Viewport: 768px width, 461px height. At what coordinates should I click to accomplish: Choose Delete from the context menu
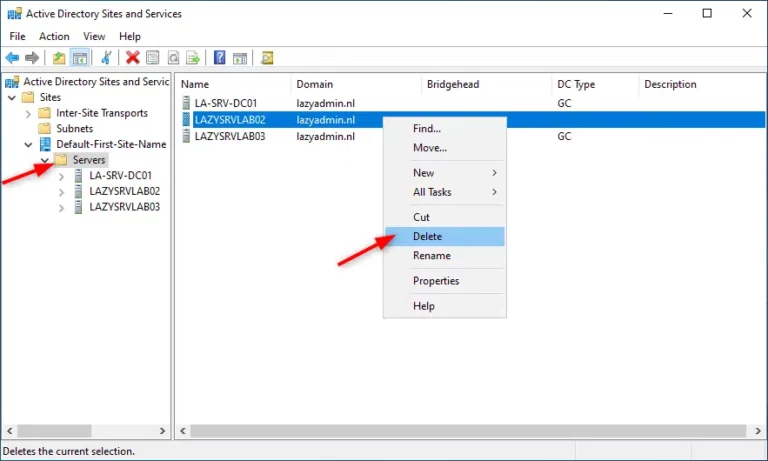[445, 236]
